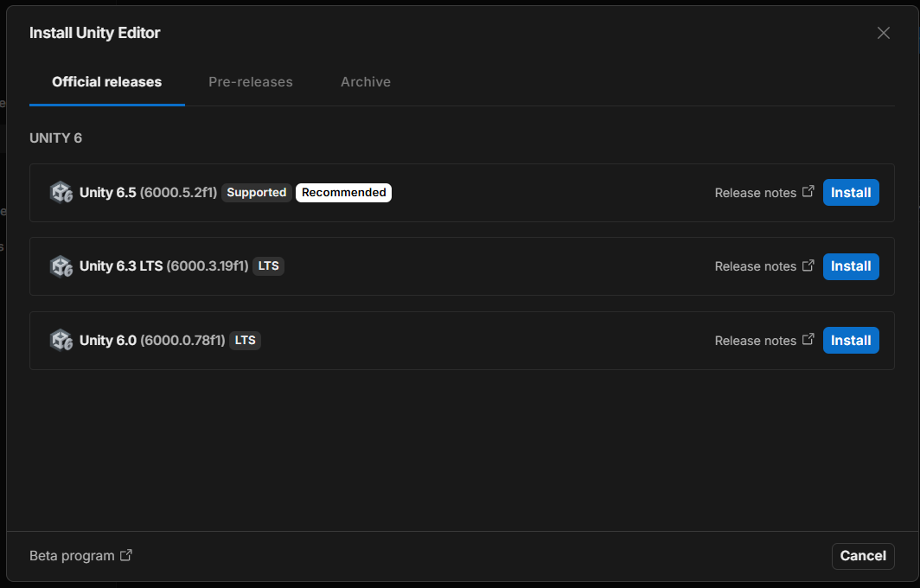Open external link icon for Unity 6.0 release notes
The width and height of the screenshot is (920, 588).
click(x=808, y=339)
